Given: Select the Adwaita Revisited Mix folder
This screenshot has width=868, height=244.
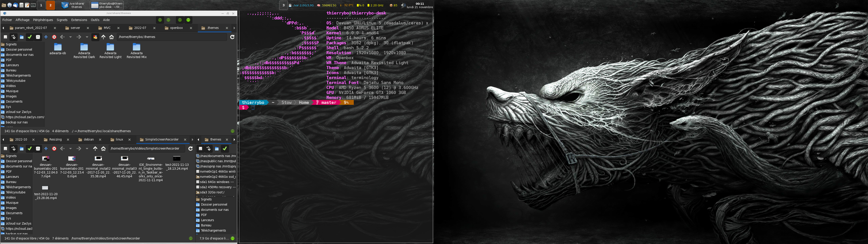Looking at the screenshot, I should 137,51.
